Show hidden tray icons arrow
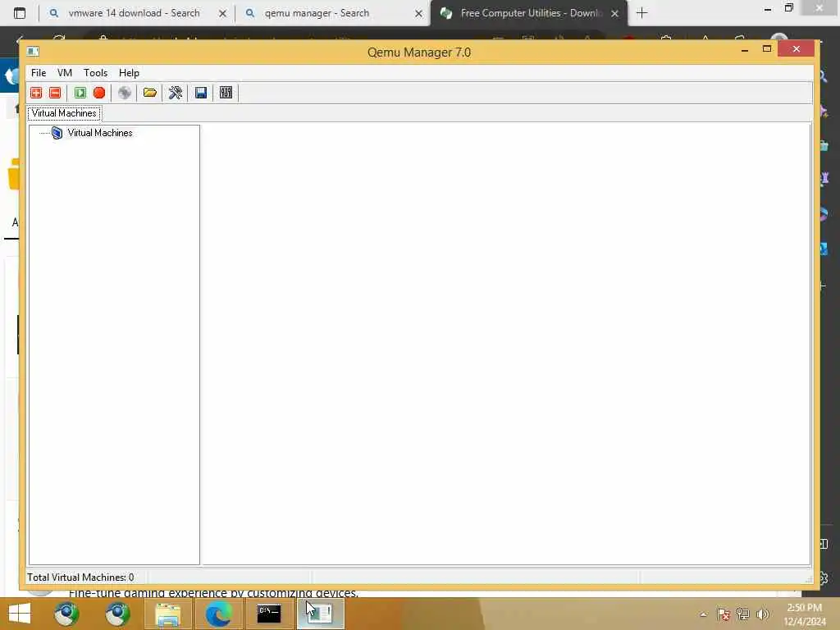This screenshot has height=630, width=840. 703,614
